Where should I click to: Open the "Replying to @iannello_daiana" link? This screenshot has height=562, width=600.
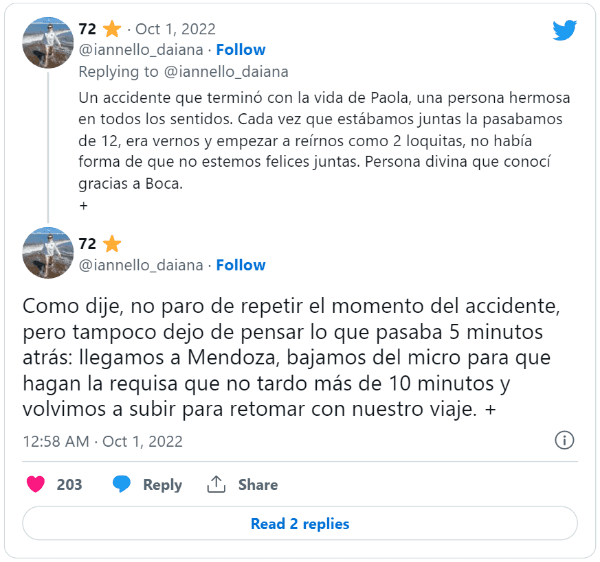183,71
